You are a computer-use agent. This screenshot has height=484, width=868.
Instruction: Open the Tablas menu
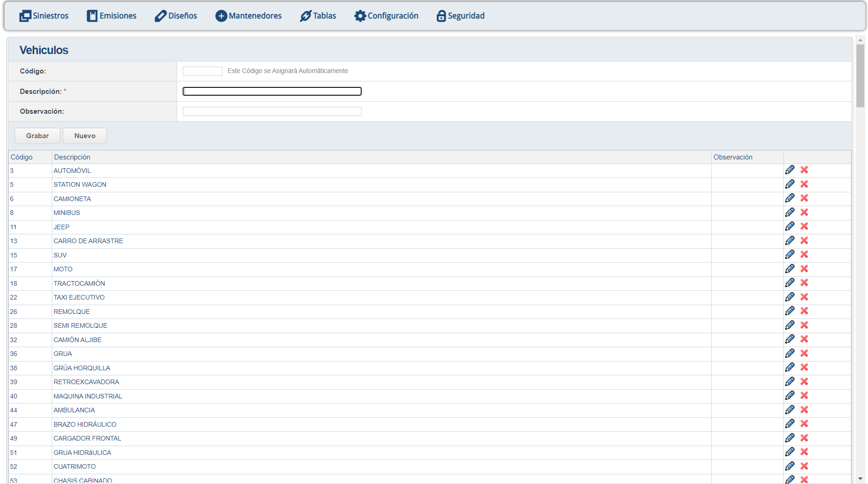(x=318, y=16)
